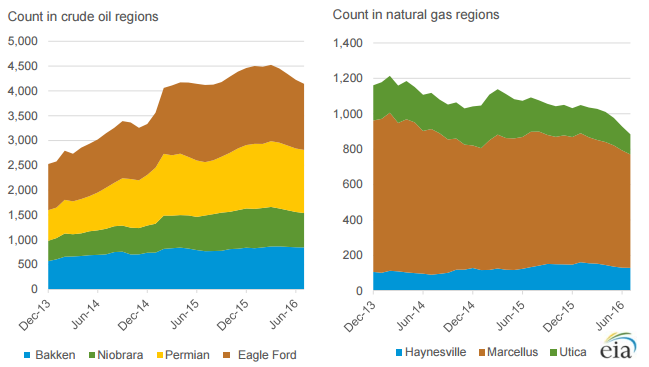Image resolution: width=649 pixels, height=367 pixels.
Task: Click the 2,000 y-axis label
Action: (x=23, y=190)
